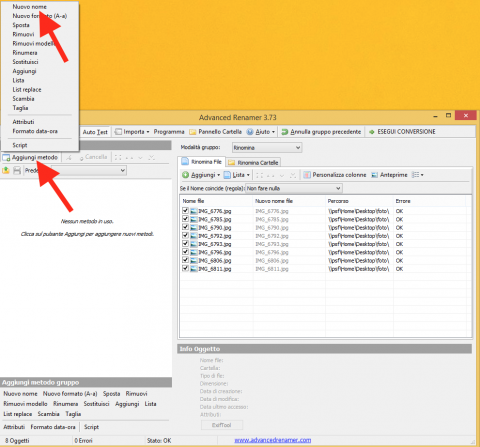Click the Personalizza colonne icon
480x447 pixels.
point(307,175)
